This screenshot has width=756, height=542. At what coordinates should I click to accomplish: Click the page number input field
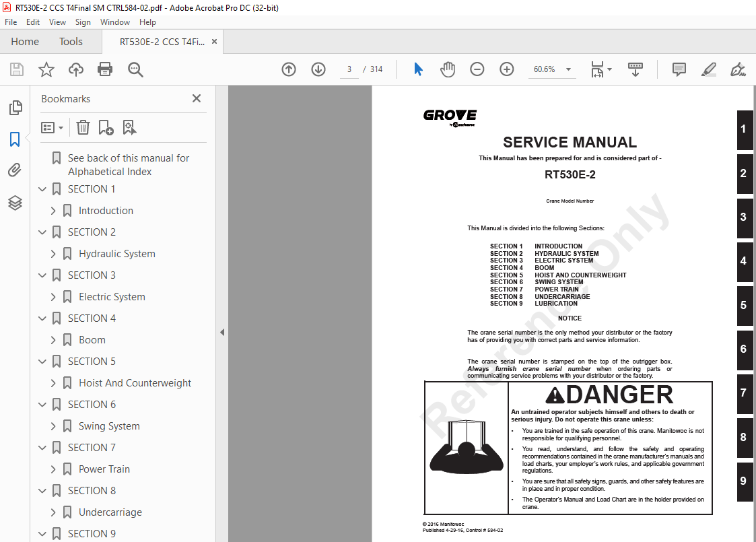click(x=349, y=69)
